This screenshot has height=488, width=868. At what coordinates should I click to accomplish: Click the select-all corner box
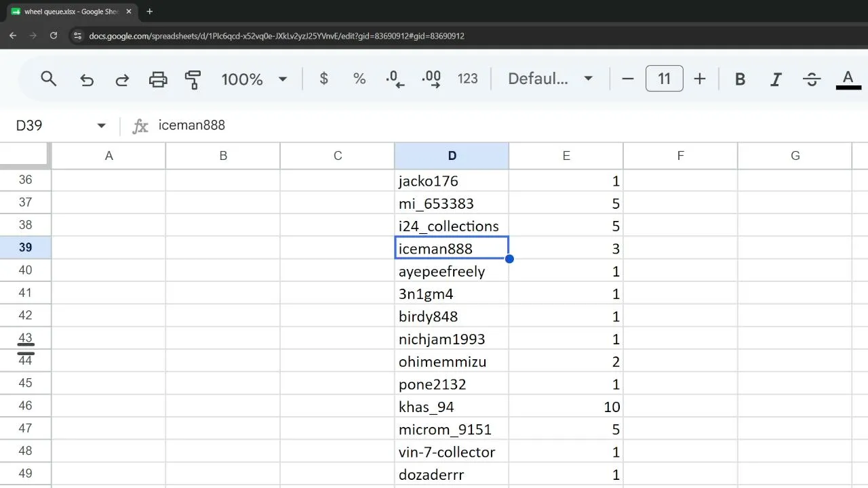[25, 156]
